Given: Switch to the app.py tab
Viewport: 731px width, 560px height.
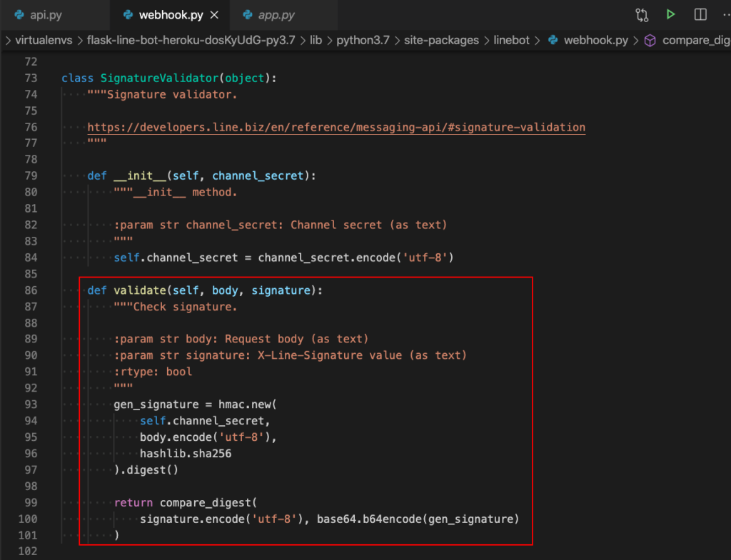Looking at the screenshot, I should (276, 14).
